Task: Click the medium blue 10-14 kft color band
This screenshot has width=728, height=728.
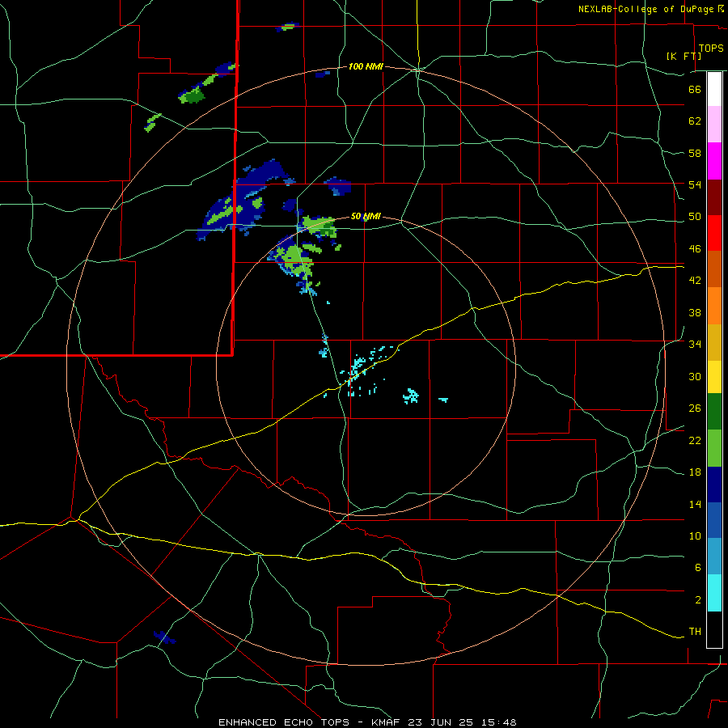Action: 714,520
